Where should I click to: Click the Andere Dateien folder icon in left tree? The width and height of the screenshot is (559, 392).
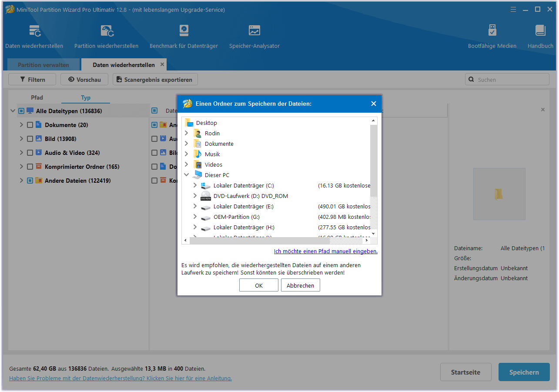[x=38, y=181]
